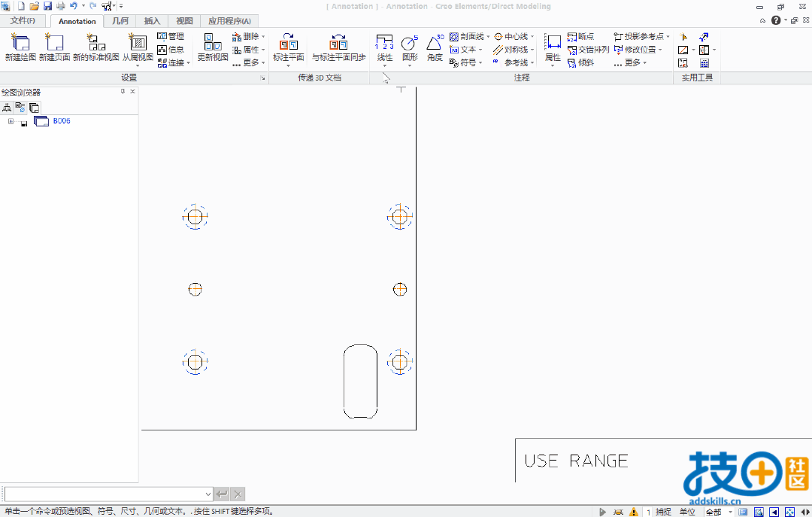Click the Redo arrow icon
Viewport: 812px width, 517px height.
click(93, 6)
